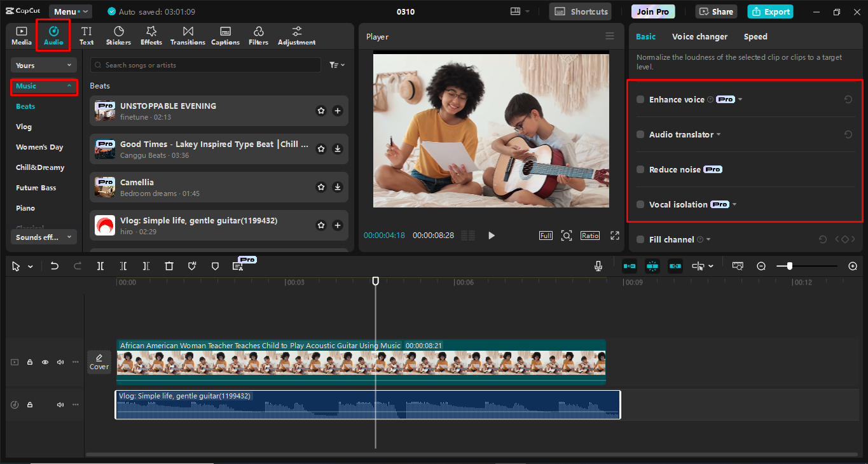Image resolution: width=868 pixels, height=464 pixels.
Task: Click the timeline zoom slider handle
Action: pos(790,266)
